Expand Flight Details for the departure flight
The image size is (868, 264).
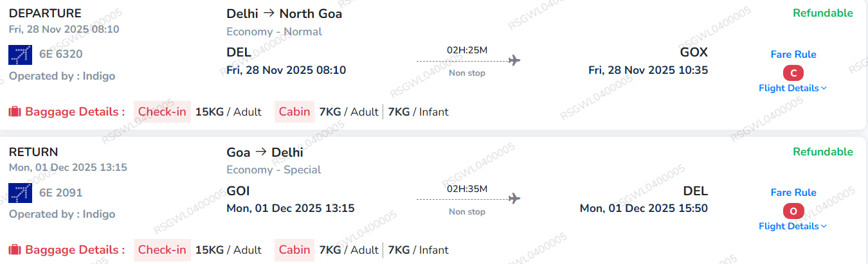(793, 88)
